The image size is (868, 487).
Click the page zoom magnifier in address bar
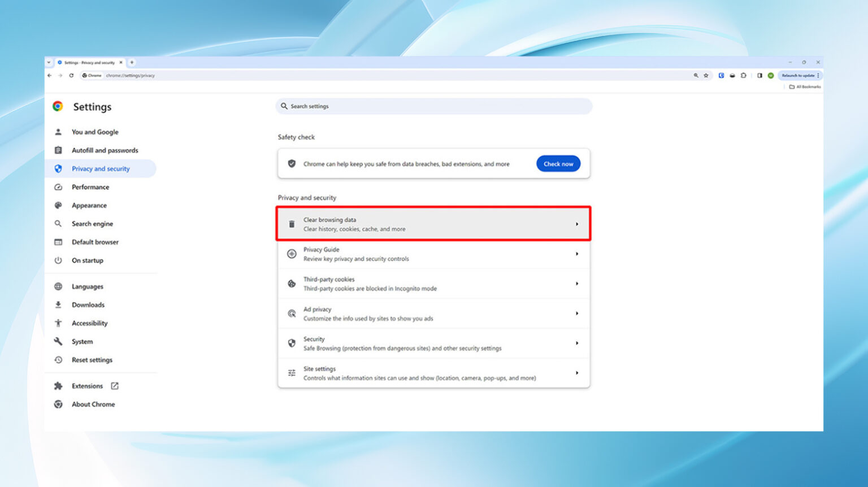pos(696,75)
